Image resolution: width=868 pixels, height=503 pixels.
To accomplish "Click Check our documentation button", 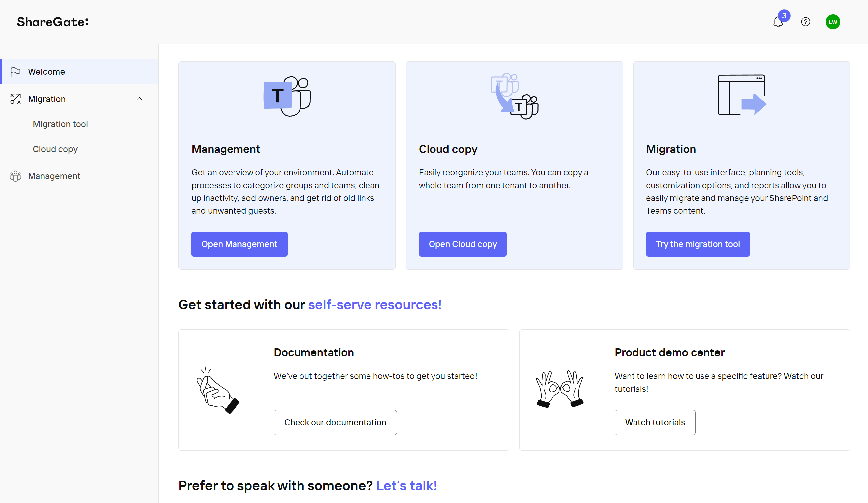I will [x=335, y=422].
